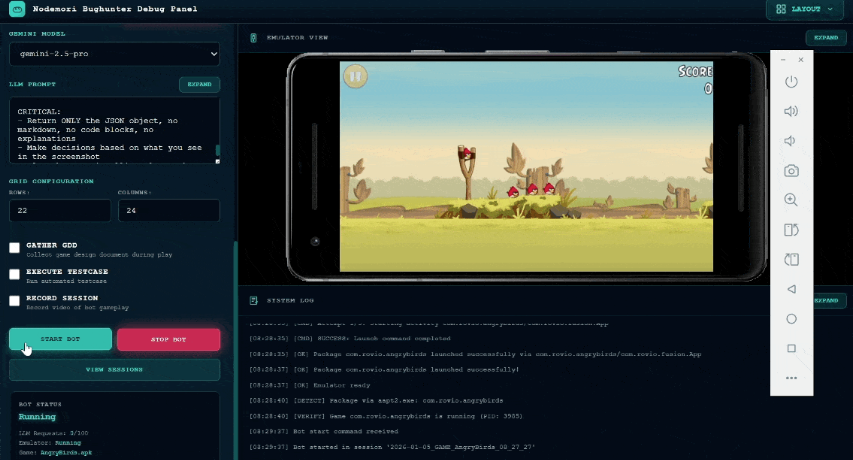The height and width of the screenshot is (460, 853).
Task: Enable the Record Session checkbox
Action: click(15, 300)
